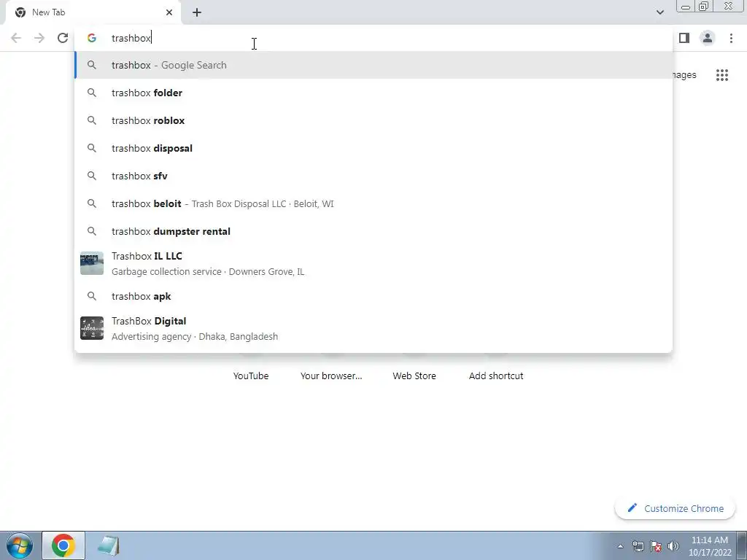Select 'Trashbox IL LLC' suggestion
Viewport: 747px width, 560px height.
[x=373, y=263]
